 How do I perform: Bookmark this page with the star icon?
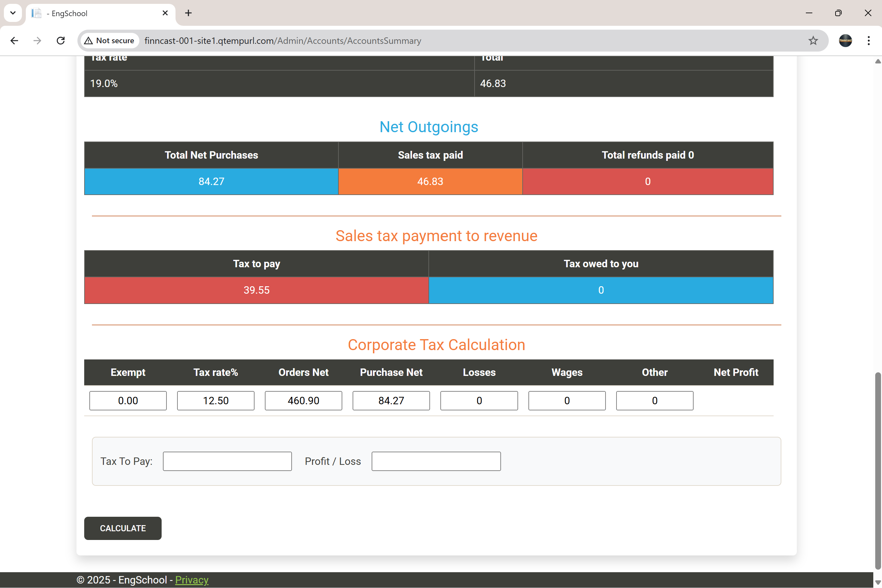(x=813, y=41)
